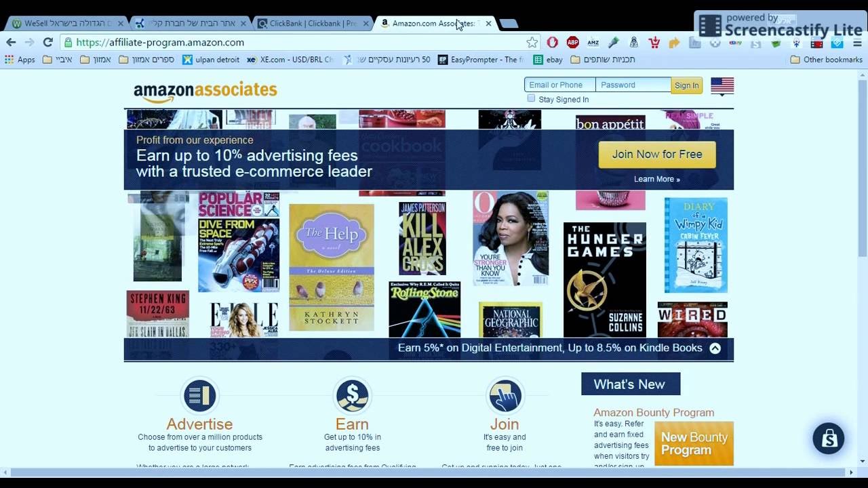This screenshot has width=868, height=488.
Task: Click the Amazon Associates logo
Action: [205, 91]
